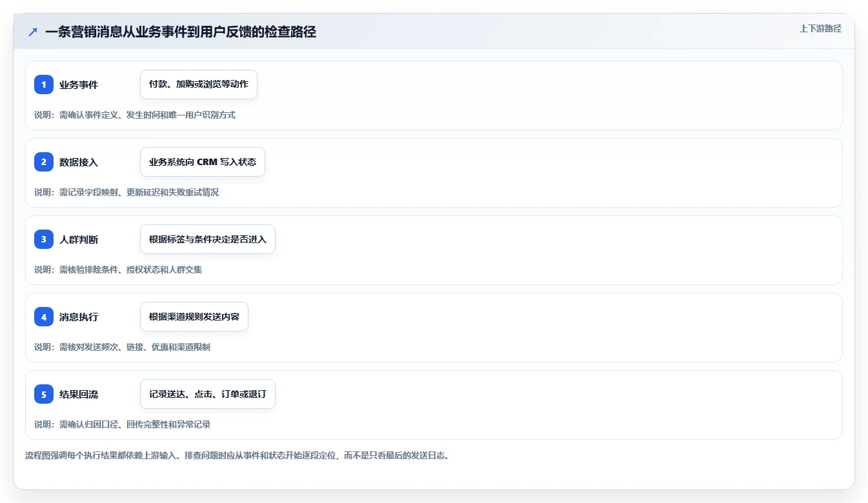Click the heading 一条营销消息从业务事件到用户反馈的检查路径
This screenshot has height=503, width=868.
pos(181,32)
